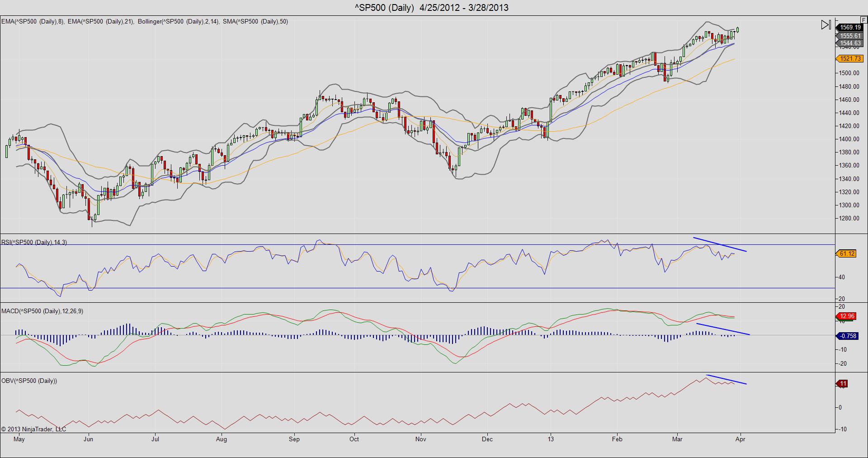
Task: Click the 1460.00 price axis label
Action: coord(849,100)
